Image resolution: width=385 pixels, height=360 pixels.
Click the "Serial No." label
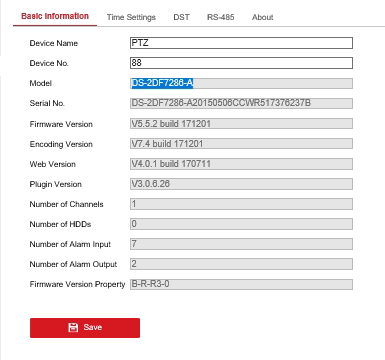pos(47,103)
